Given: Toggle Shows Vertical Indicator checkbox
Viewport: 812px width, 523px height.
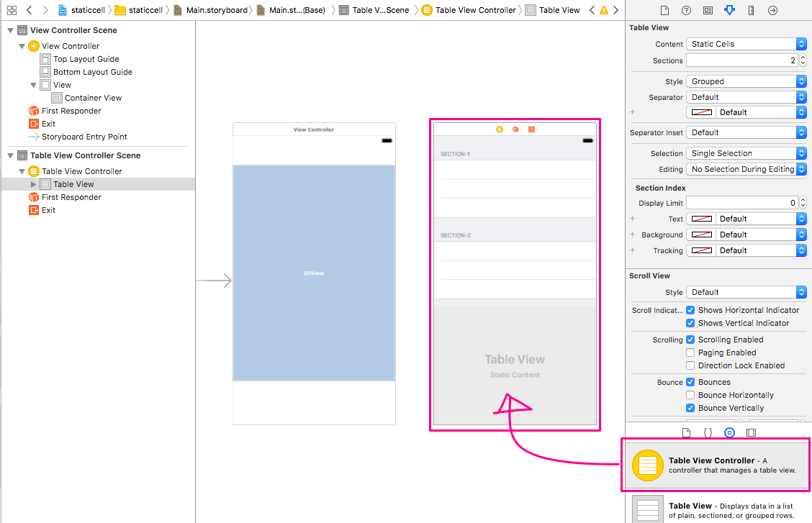Looking at the screenshot, I should [690, 323].
